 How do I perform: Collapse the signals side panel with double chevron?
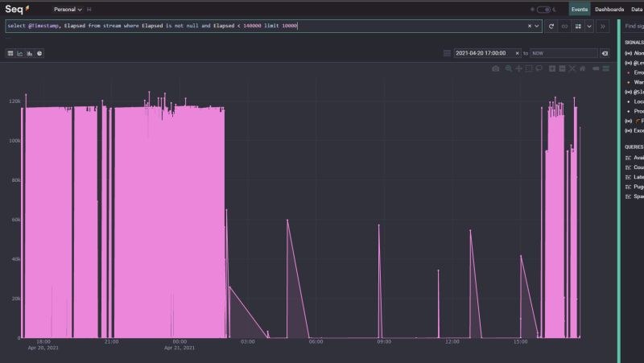602,27
